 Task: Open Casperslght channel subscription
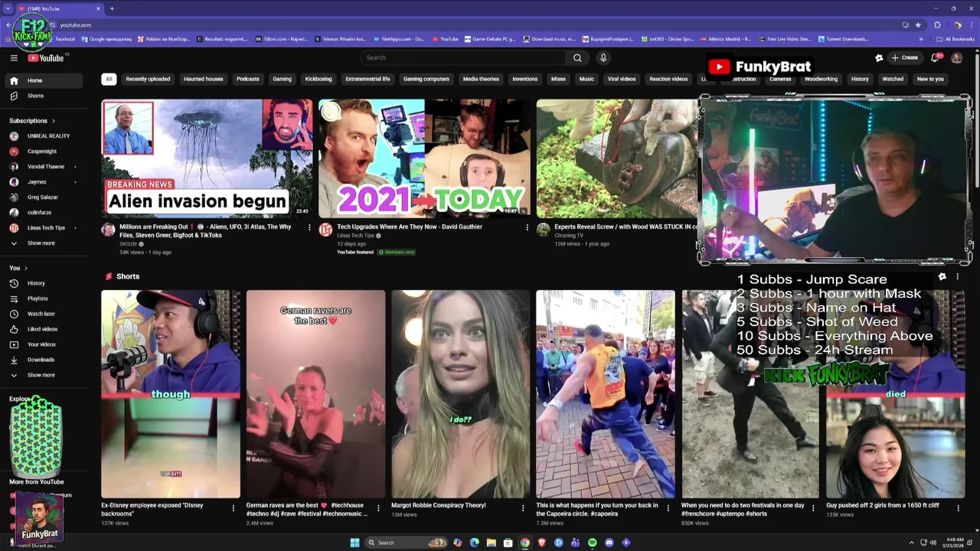coord(44,152)
